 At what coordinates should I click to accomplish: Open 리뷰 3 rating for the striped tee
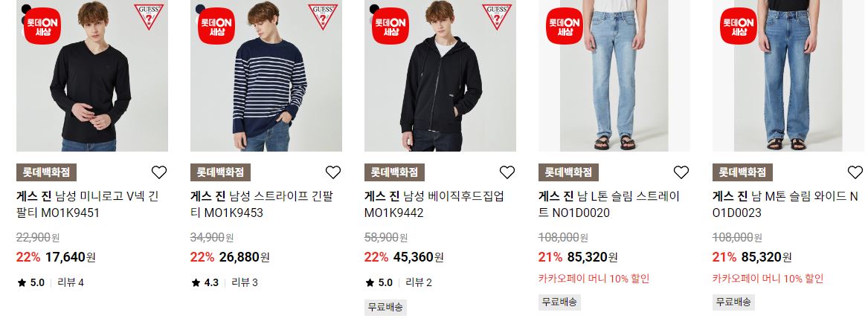click(x=245, y=282)
